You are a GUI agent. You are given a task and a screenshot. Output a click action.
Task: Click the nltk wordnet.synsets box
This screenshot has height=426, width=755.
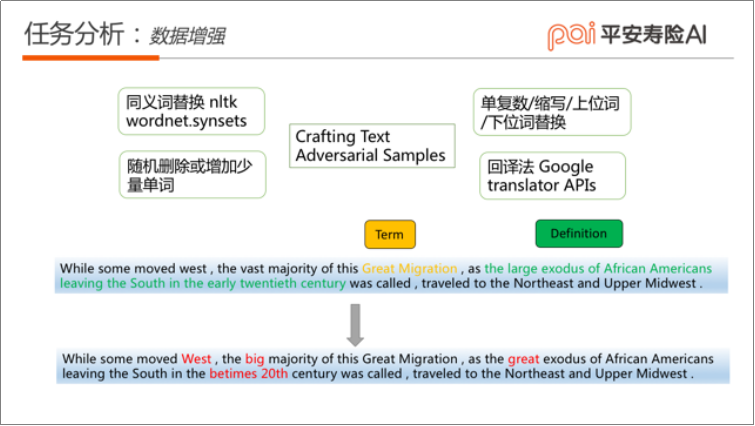tap(191, 111)
